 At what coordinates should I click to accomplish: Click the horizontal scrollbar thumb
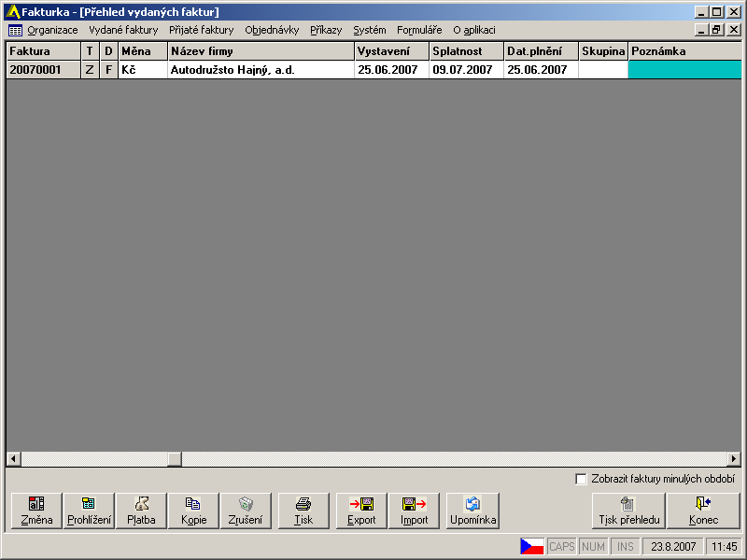pyautogui.click(x=175, y=459)
